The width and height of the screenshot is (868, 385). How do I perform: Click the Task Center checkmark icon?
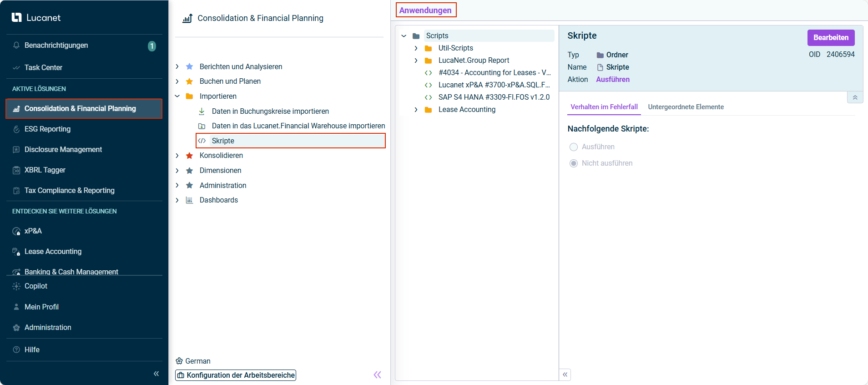(x=16, y=68)
